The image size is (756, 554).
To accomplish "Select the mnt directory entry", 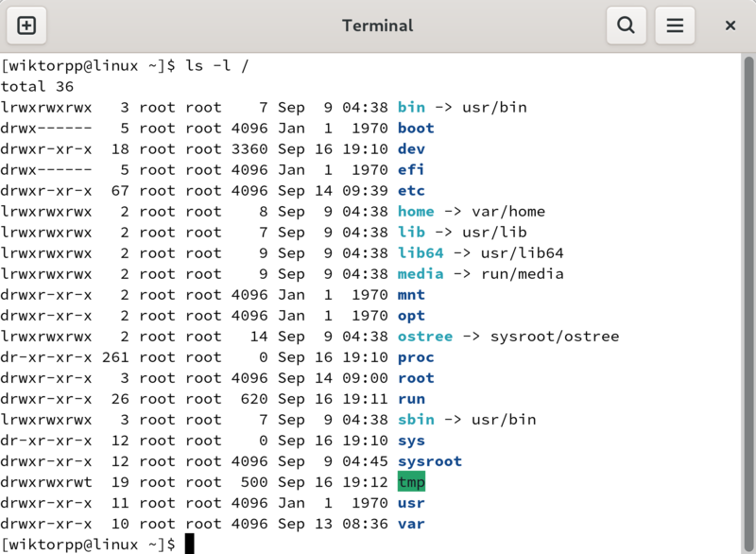I will [411, 294].
